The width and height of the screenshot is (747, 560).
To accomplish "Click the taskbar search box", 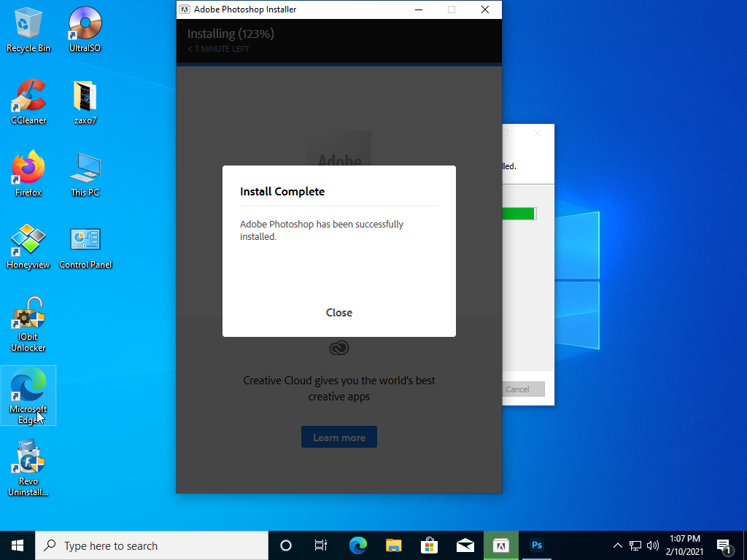I will click(x=152, y=545).
